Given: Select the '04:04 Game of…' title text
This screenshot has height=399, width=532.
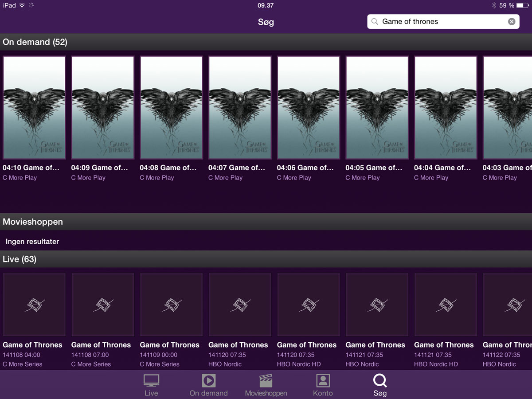Looking at the screenshot, I should (442, 168).
